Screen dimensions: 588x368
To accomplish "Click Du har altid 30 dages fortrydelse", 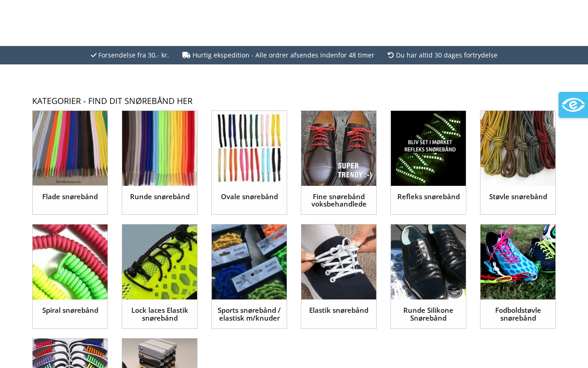I will [x=447, y=55].
